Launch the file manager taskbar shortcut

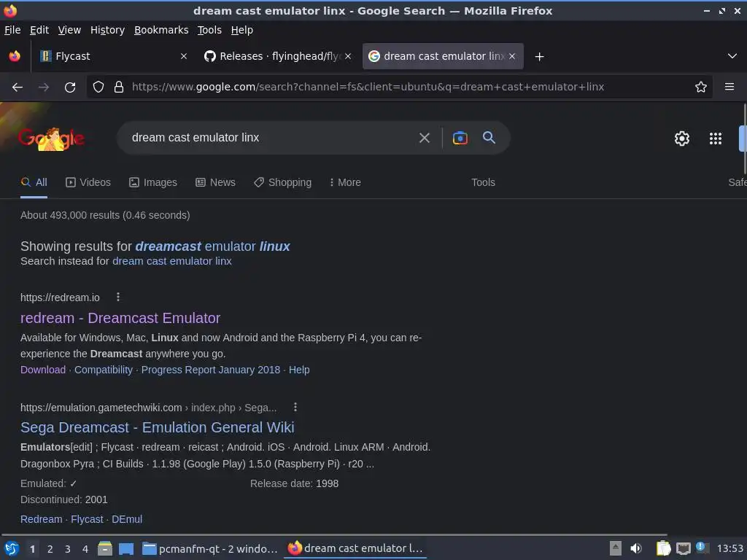pos(105,548)
